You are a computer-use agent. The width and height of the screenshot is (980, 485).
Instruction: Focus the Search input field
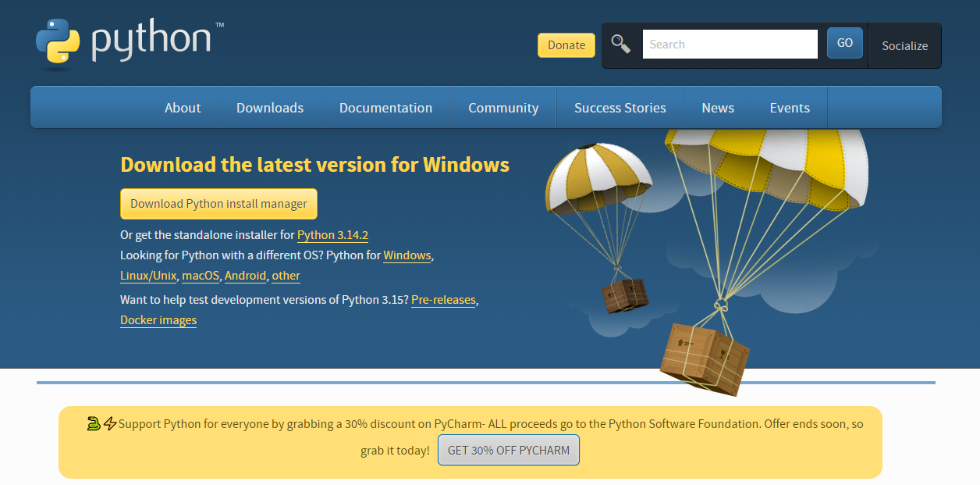(x=730, y=45)
